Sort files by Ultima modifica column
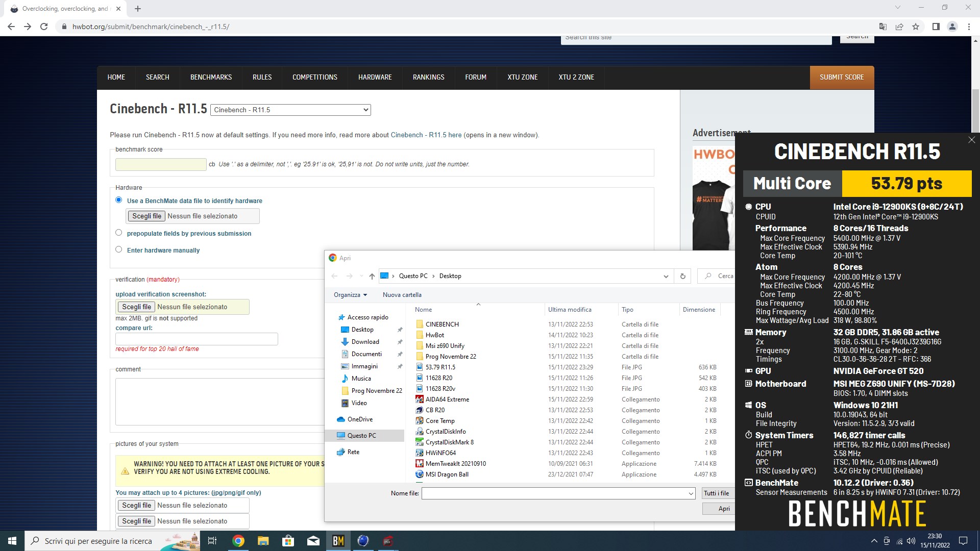980x551 pixels. pyautogui.click(x=570, y=310)
